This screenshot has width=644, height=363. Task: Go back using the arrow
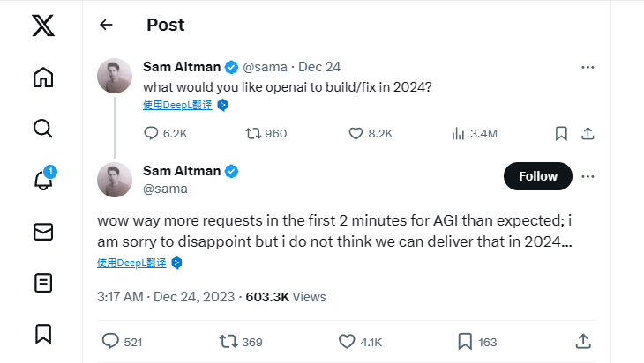(107, 25)
